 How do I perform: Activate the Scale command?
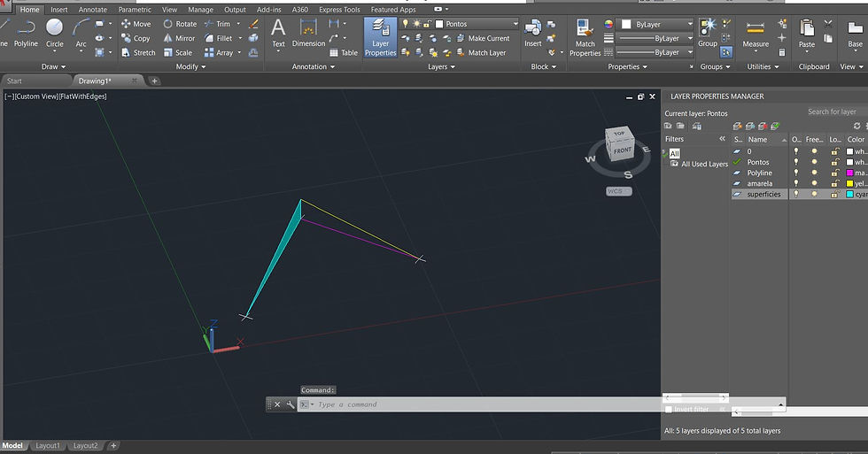178,52
